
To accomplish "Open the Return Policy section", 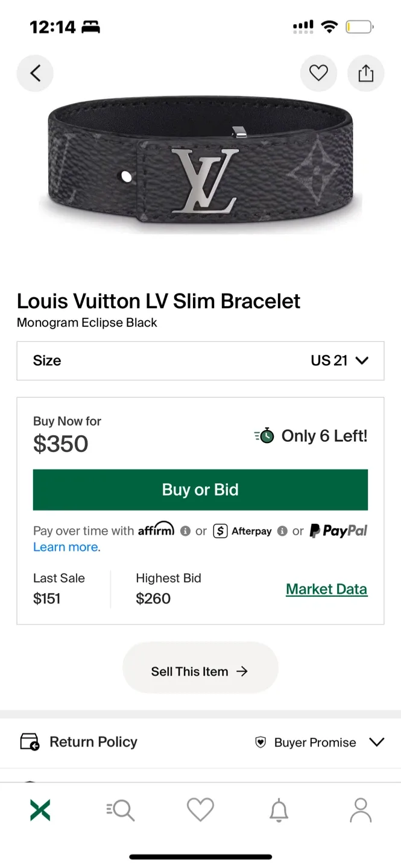I will (93, 742).
